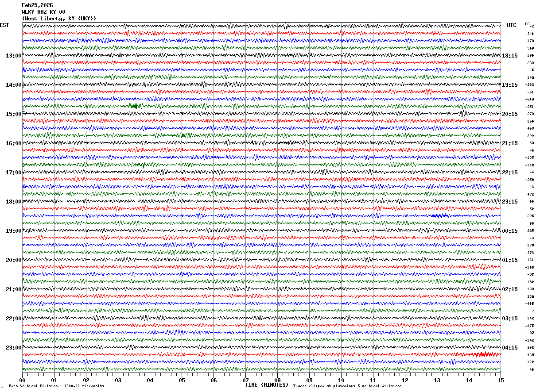Click the 04:15 UTC time label
The image size is (536, 392).
(x=510, y=348)
